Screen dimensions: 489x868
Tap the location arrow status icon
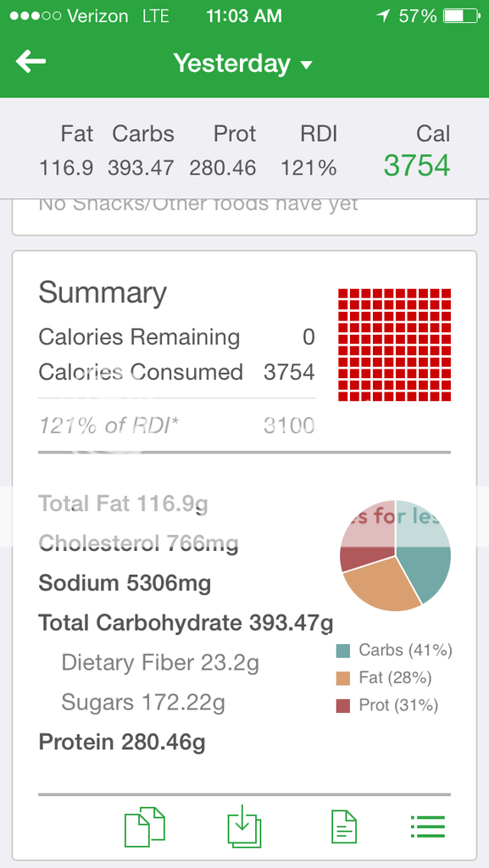tap(383, 16)
